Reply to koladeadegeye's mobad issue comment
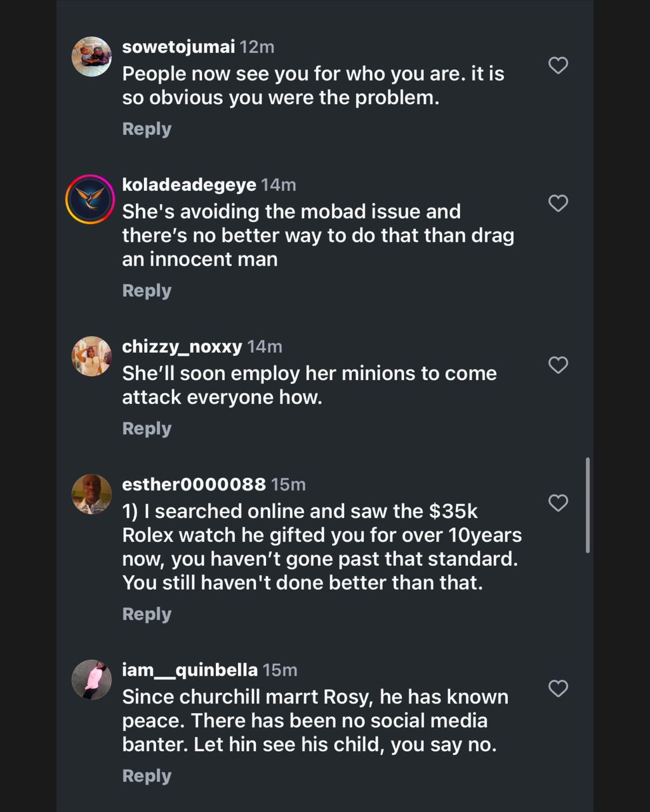 click(147, 291)
